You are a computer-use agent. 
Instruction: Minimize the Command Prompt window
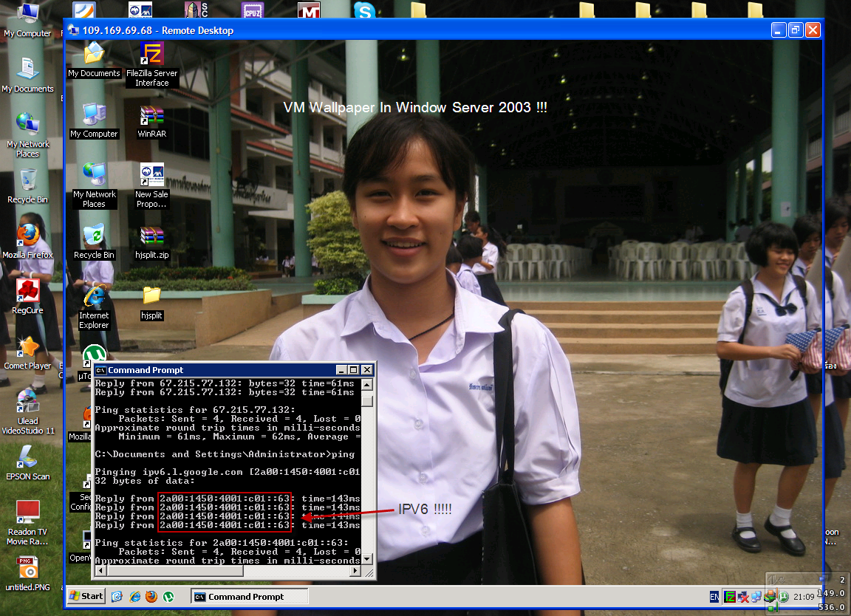tap(341, 370)
